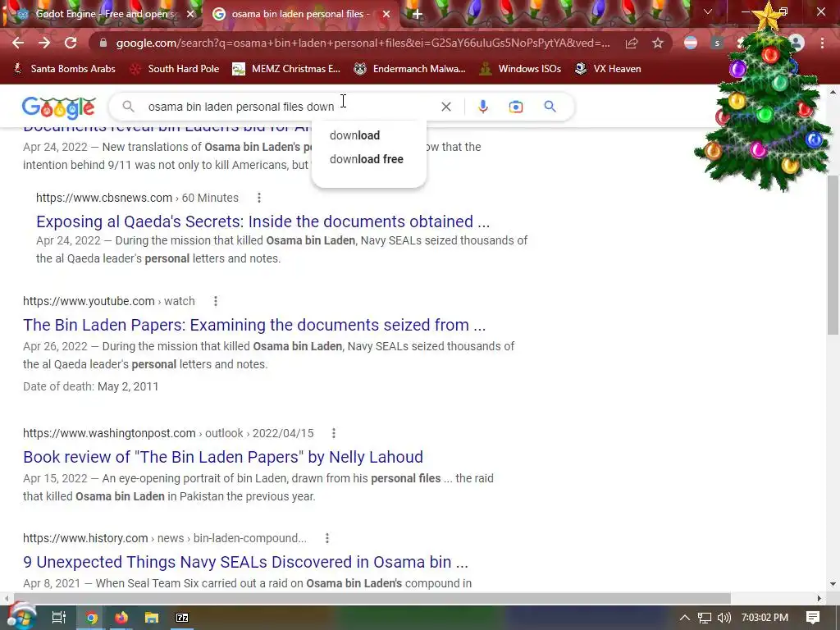This screenshot has width=840, height=630.
Task: Choose the 'download free' search suggestion
Action: tap(368, 159)
